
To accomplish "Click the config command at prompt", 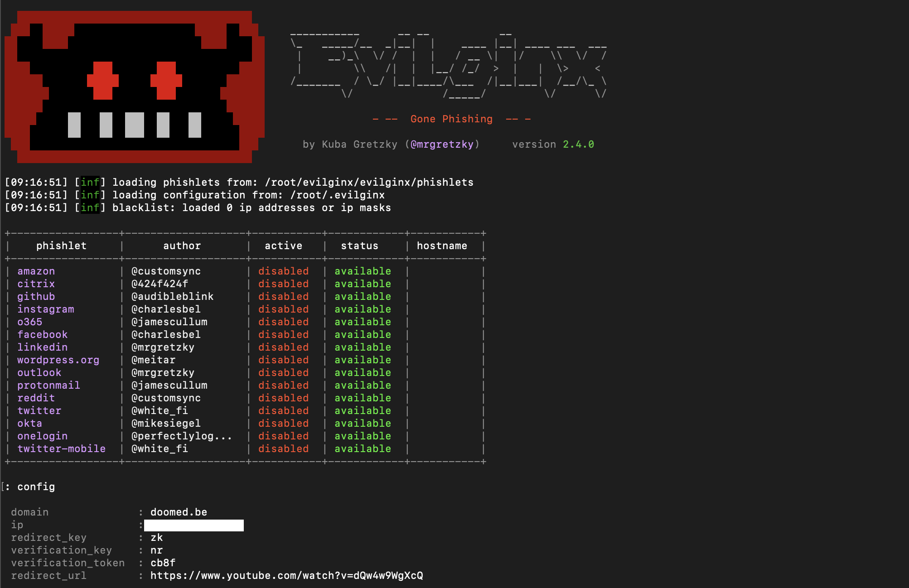I will tap(36, 487).
